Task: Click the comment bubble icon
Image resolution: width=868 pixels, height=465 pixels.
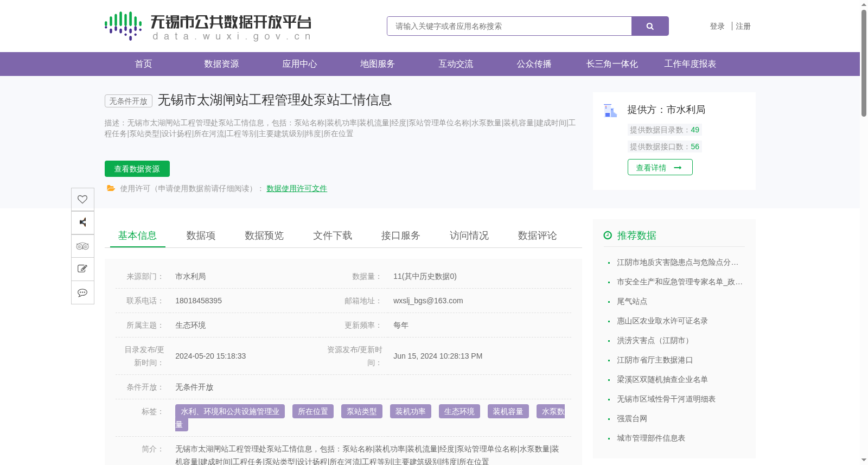Action: click(x=82, y=292)
